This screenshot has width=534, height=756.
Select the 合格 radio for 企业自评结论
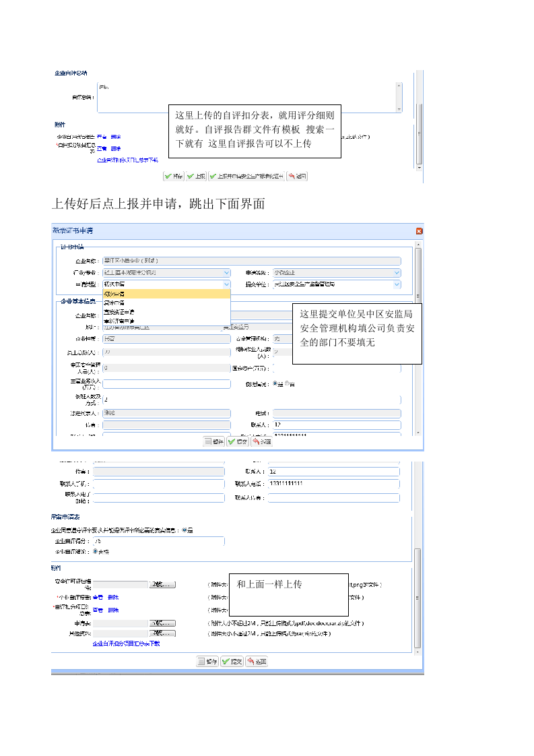[x=95, y=552]
